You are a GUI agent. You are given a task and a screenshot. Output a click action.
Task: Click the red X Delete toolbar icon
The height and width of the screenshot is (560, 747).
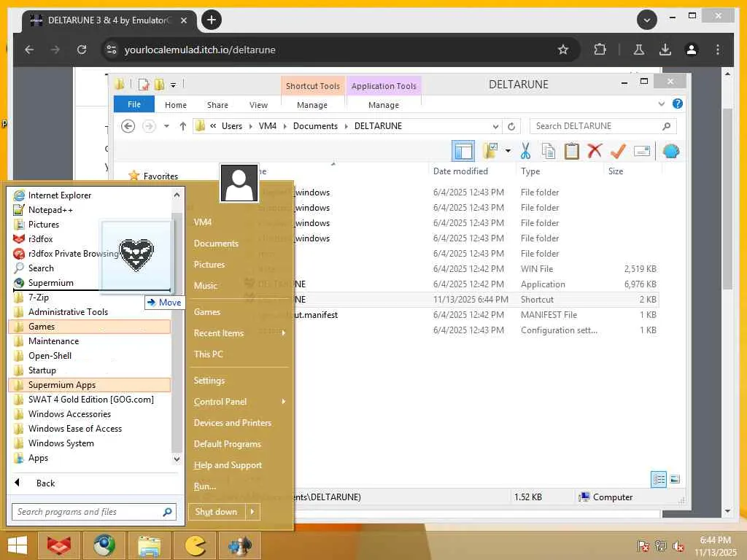tap(595, 151)
